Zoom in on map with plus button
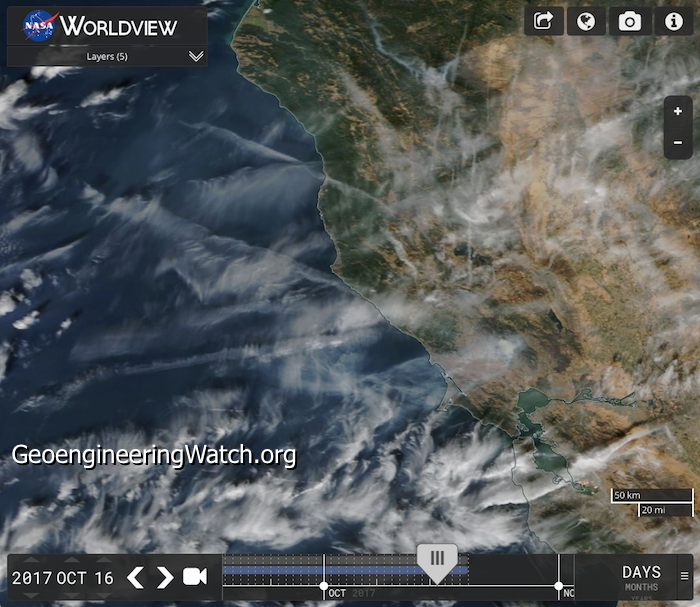The width and height of the screenshot is (700, 607). point(678,111)
